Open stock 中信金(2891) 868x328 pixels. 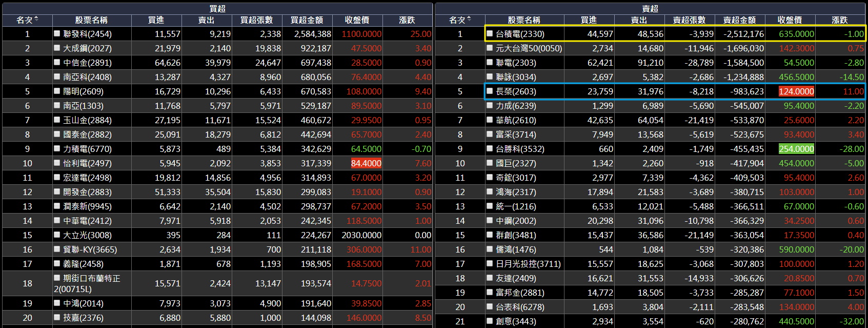[87, 63]
